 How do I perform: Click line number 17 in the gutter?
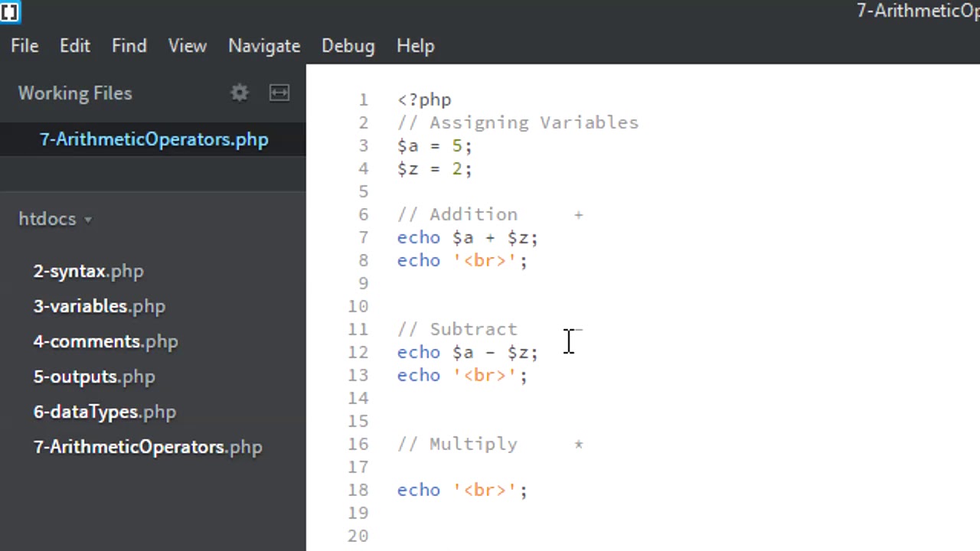point(358,468)
